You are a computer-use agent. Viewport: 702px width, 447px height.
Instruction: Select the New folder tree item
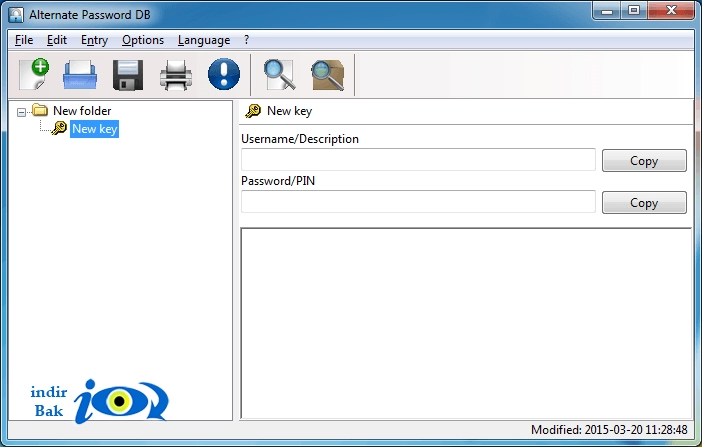point(82,111)
